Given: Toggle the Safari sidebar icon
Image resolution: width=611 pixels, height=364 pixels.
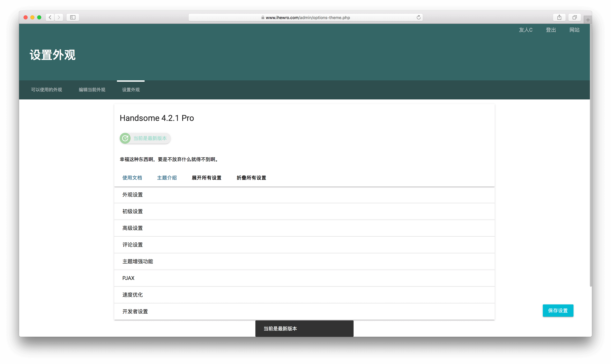Looking at the screenshot, I should pyautogui.click(x=73, y=17).
